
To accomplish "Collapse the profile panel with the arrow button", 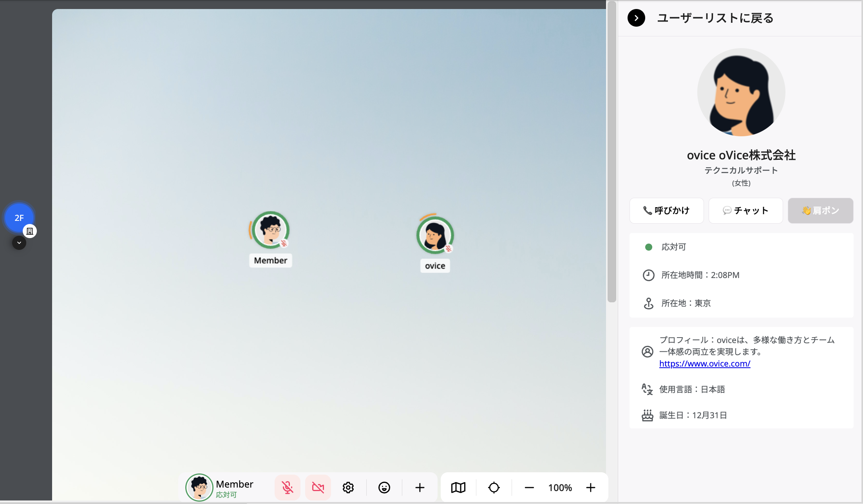I will (636, 18).
